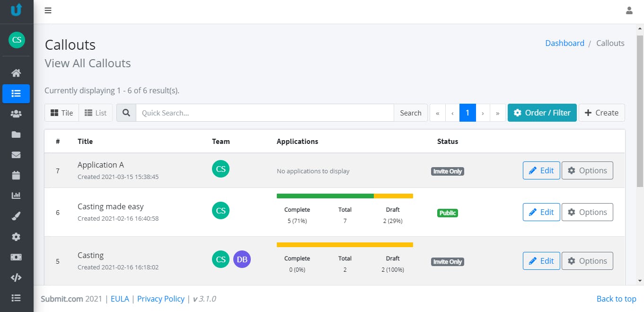
Task: Switch to List view
Action: [96, 113]
